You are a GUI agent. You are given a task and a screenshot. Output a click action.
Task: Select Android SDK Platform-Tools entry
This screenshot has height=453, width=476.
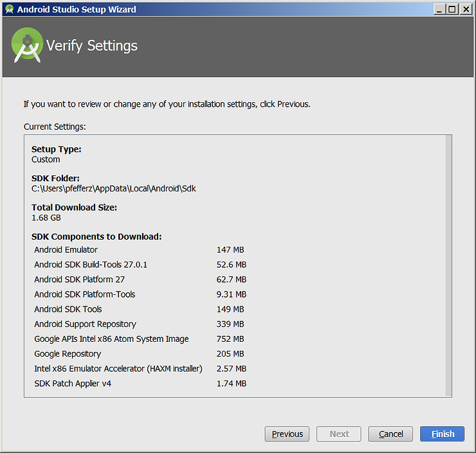85,294
